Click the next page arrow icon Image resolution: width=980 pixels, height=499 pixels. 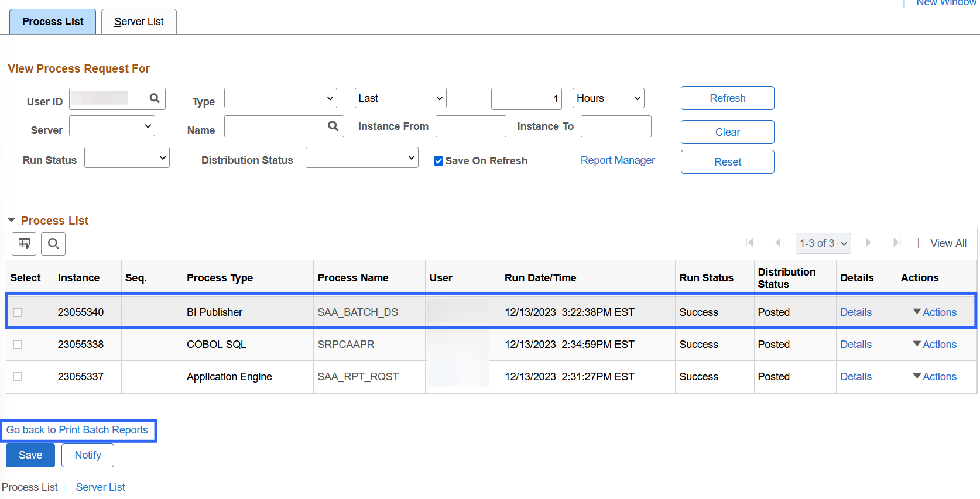pyautogui.click(x=868, y=243)
